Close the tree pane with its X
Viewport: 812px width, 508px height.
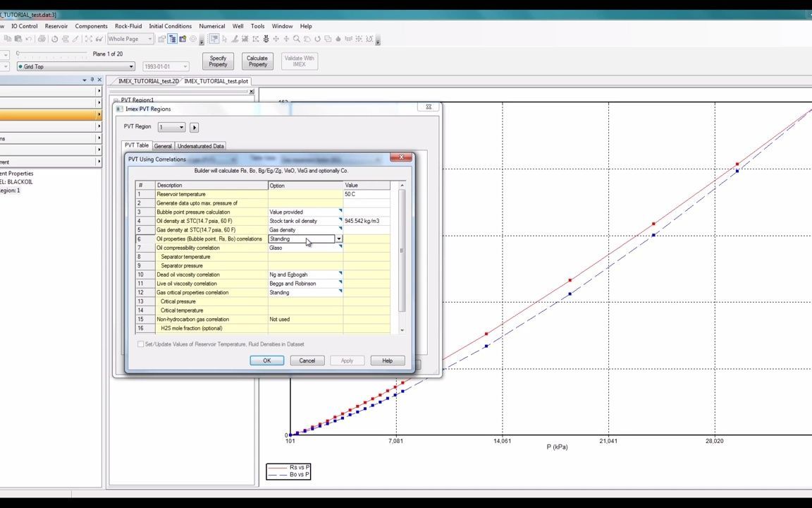[251, 92]
